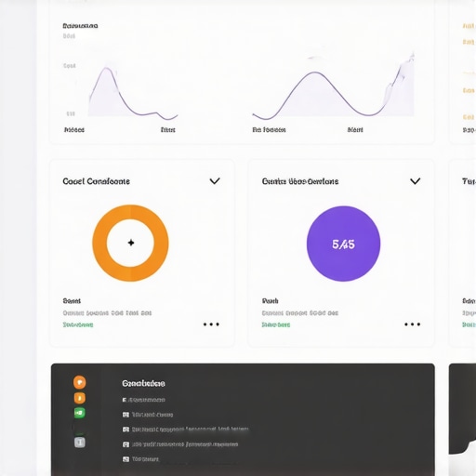476x476 pixels.
Task: Click the shortest bottom list row in the dark panel
Action: click(140, 459)
